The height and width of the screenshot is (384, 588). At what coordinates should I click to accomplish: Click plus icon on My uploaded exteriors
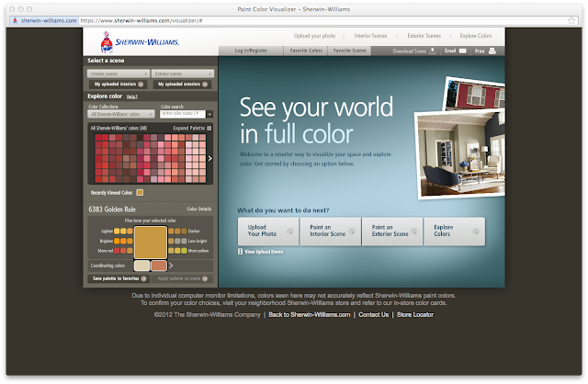205,85
